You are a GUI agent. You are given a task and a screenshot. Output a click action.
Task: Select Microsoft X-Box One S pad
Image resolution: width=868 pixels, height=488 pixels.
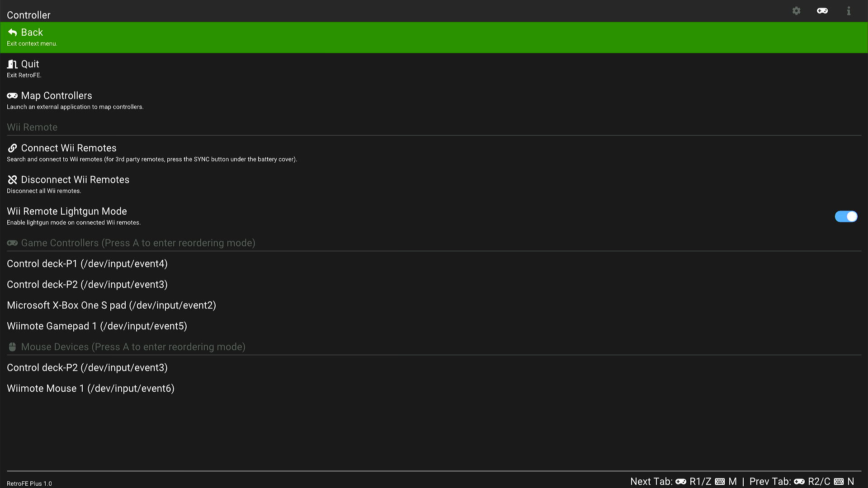tap(111, 305)
